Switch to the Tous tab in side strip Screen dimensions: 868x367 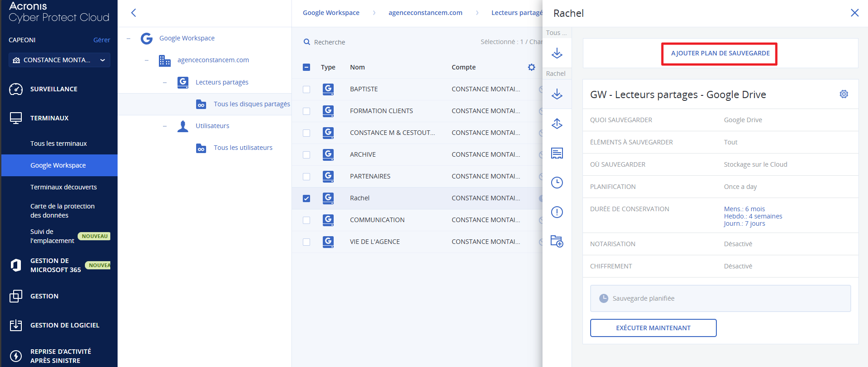tap(556, 33)
